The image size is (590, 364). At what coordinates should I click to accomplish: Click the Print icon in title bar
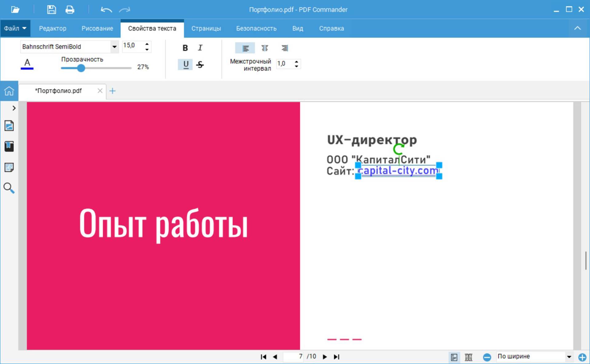70,10
